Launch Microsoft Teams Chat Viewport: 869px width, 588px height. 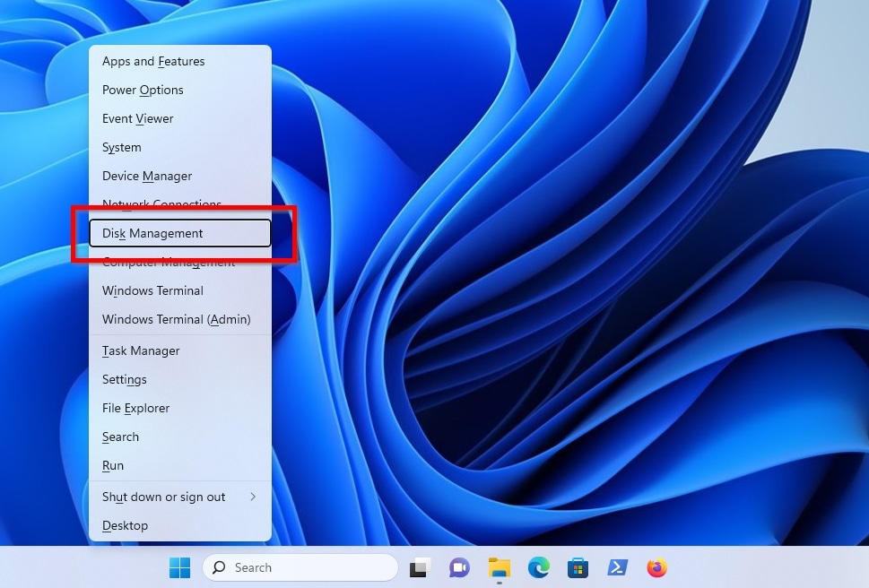point(458,567)
